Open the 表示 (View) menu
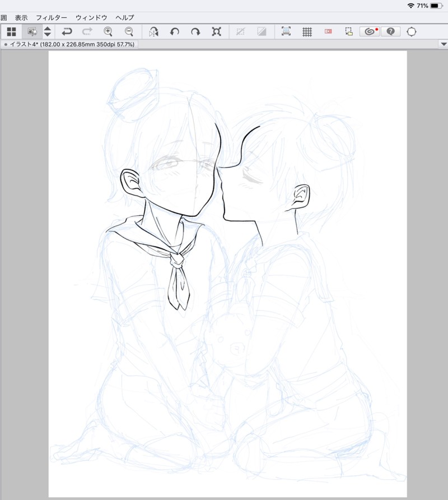Image resolution: width=448 pixels, height=500 pixels. click(21, 18)
